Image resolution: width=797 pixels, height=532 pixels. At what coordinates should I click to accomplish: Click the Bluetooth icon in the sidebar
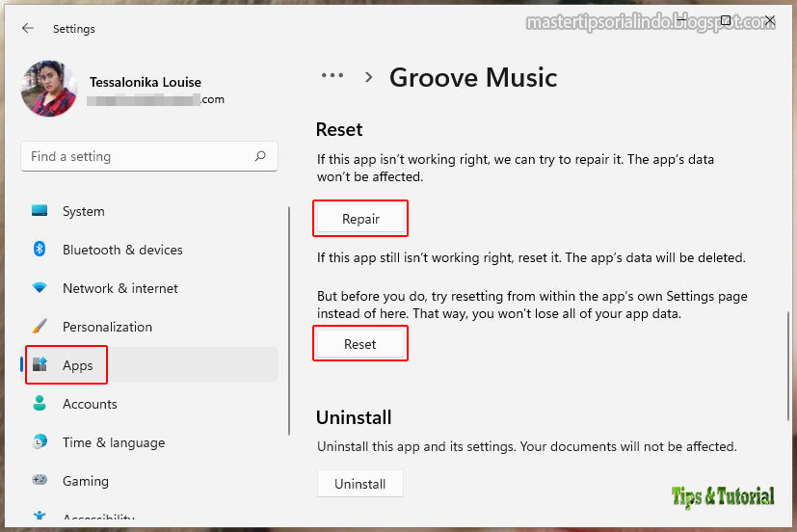click(40, 249)
